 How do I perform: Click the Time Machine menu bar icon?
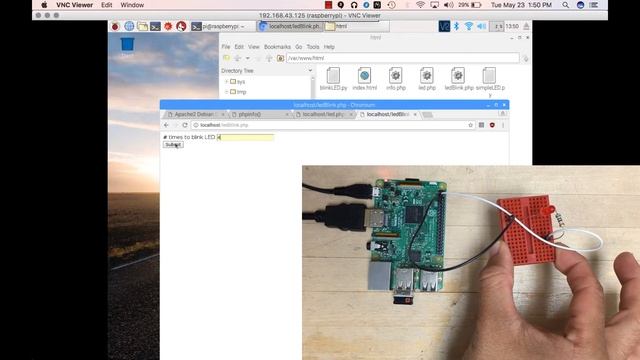pos(391,5)
